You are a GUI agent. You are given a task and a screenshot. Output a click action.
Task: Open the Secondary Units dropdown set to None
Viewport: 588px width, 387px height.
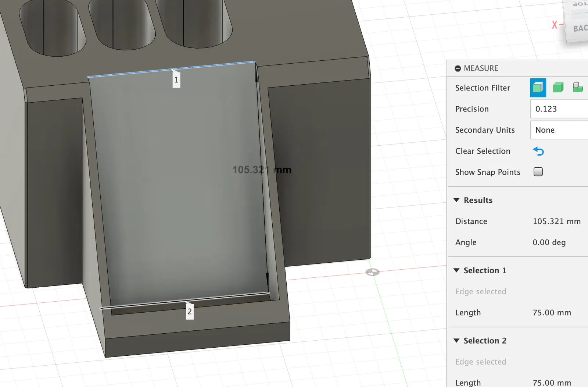point(559,130)
